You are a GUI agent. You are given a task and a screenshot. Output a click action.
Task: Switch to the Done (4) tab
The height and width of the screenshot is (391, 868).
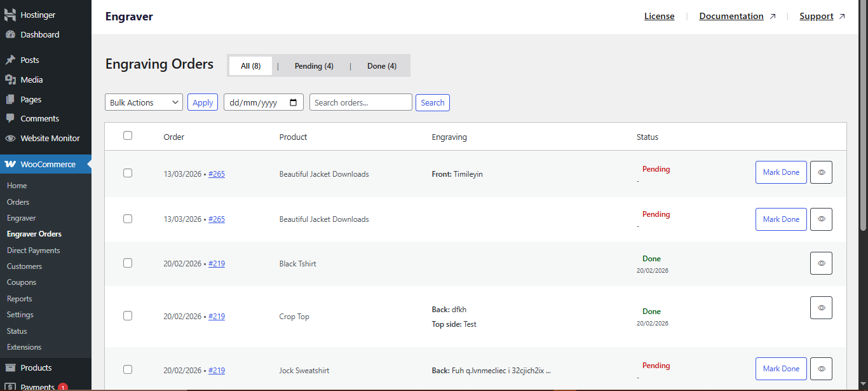[x=381, y=65]
